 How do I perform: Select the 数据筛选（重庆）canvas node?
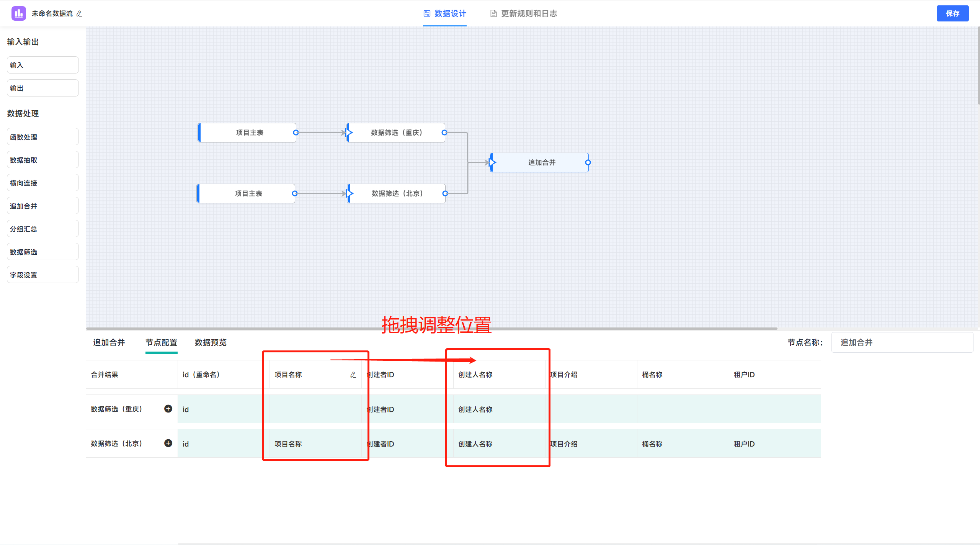[396, 133]
